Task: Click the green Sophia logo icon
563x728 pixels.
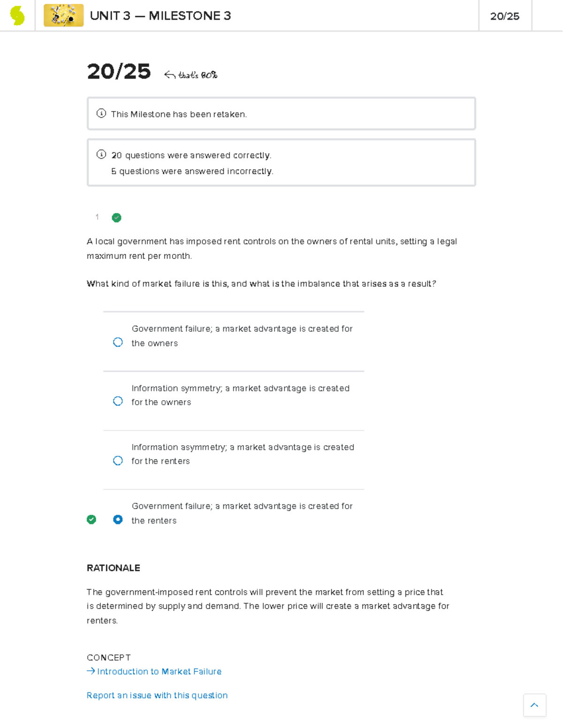Action: point(17,15)
